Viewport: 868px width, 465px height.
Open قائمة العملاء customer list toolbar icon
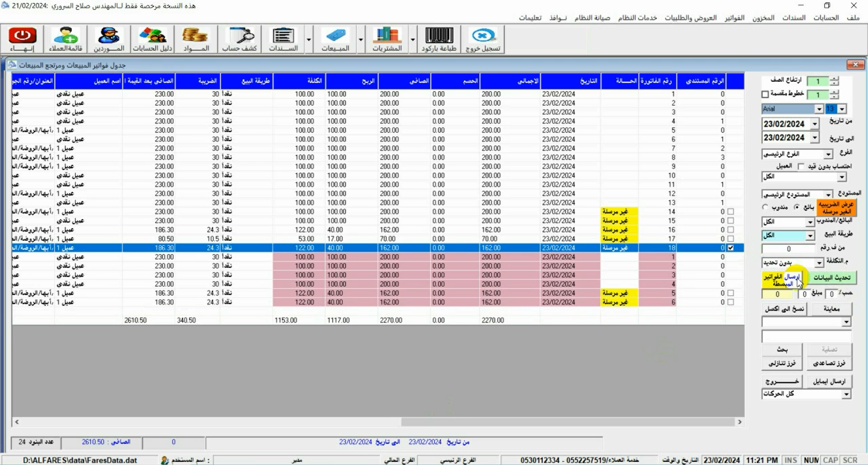click(66, 39)
